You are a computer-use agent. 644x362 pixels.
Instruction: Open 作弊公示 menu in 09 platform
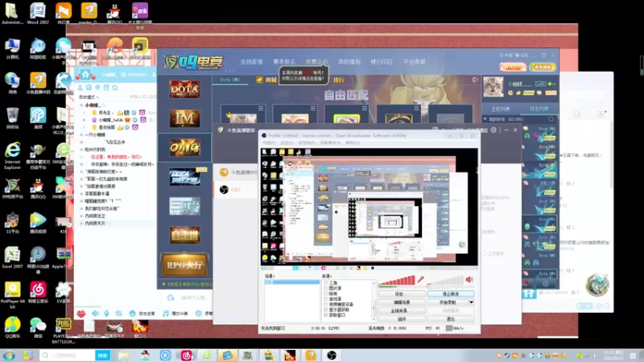point(316,62)
